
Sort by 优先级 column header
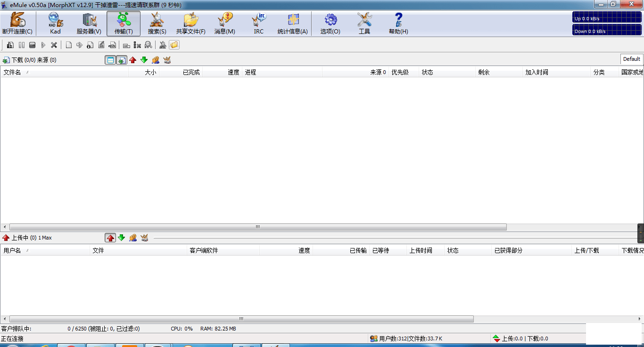tap(404, 72)
